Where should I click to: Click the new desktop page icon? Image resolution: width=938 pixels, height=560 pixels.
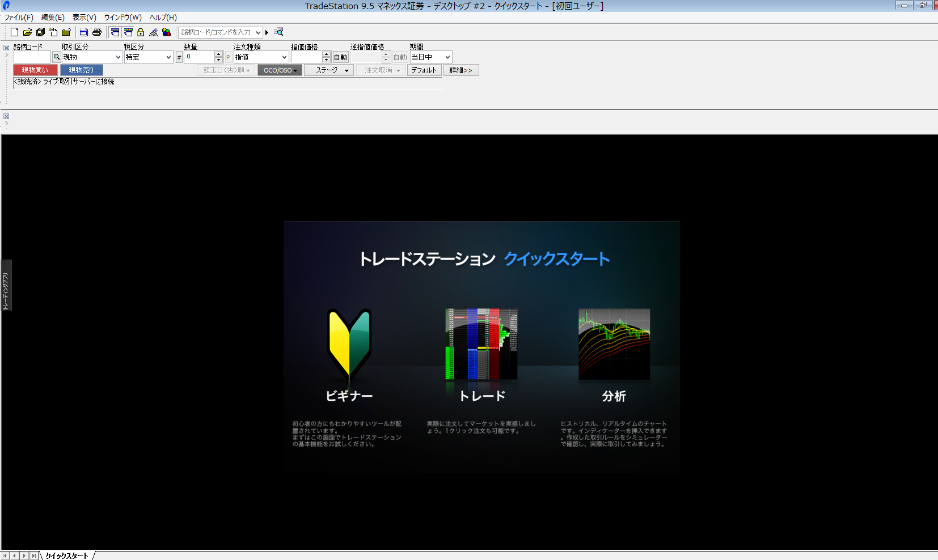click(53, 32)
